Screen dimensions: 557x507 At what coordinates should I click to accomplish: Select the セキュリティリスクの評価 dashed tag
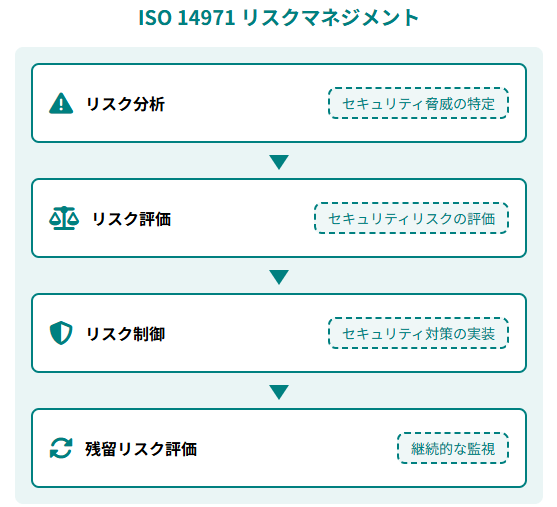[x=411, y=218]
